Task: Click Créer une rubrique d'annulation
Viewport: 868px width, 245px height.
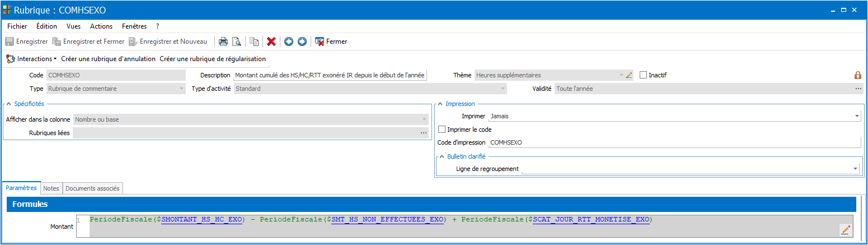Action: 108,58
